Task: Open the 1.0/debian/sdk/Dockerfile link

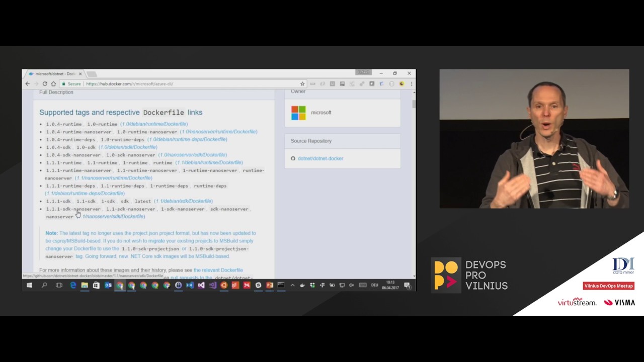Action: click(x=128, y=147)
